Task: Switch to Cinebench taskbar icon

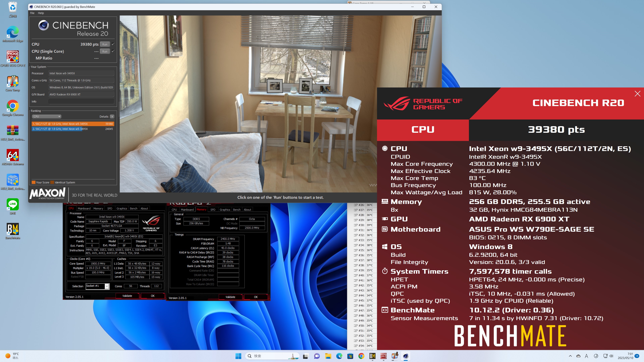Action: click(406, 356)
